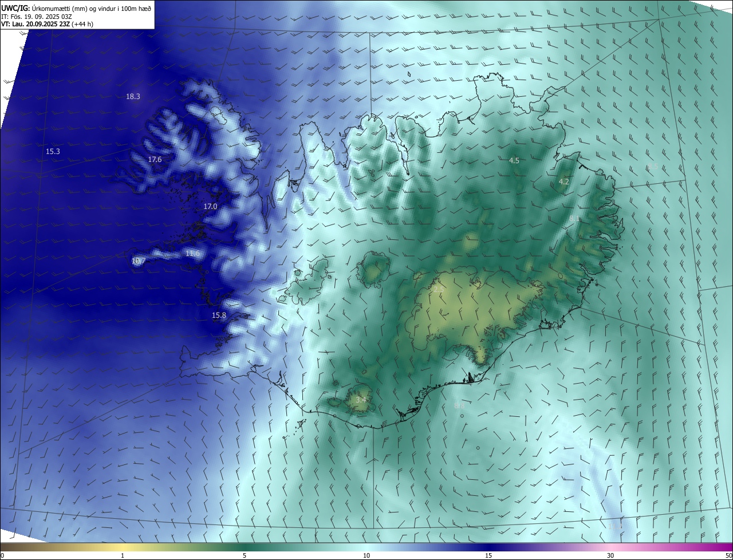Click the title 'Úrkomumætti (mm) og vindur í 100m hæð'
This screenshot has width=733, height=560.
(92, 8)
